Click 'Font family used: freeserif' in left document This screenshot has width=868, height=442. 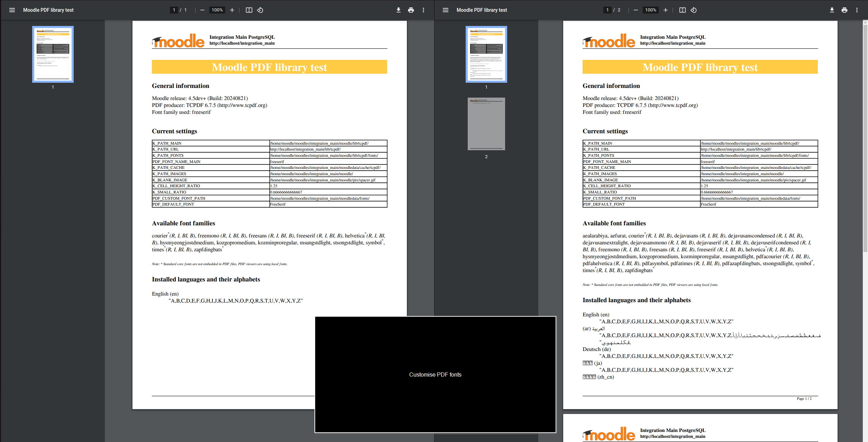[x=181, y=112]
